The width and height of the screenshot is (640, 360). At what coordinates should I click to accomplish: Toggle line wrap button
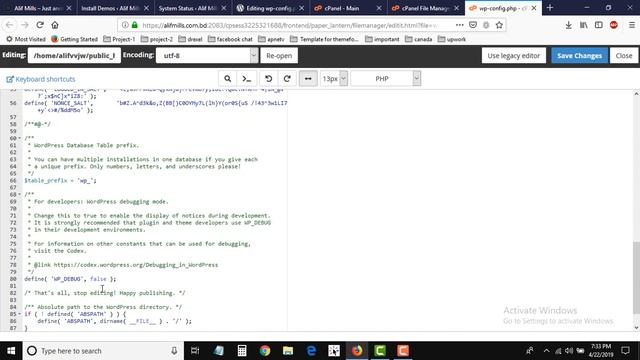coord(308,79)
